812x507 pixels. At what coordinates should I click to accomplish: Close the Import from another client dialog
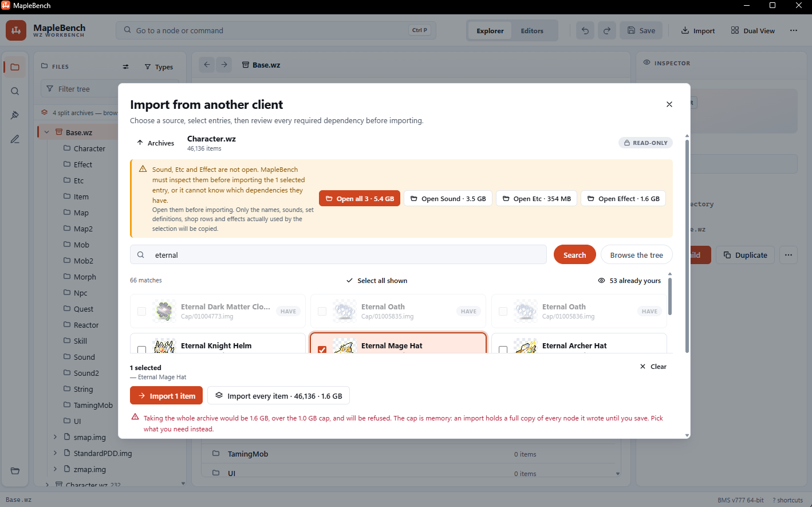point(669,104)
